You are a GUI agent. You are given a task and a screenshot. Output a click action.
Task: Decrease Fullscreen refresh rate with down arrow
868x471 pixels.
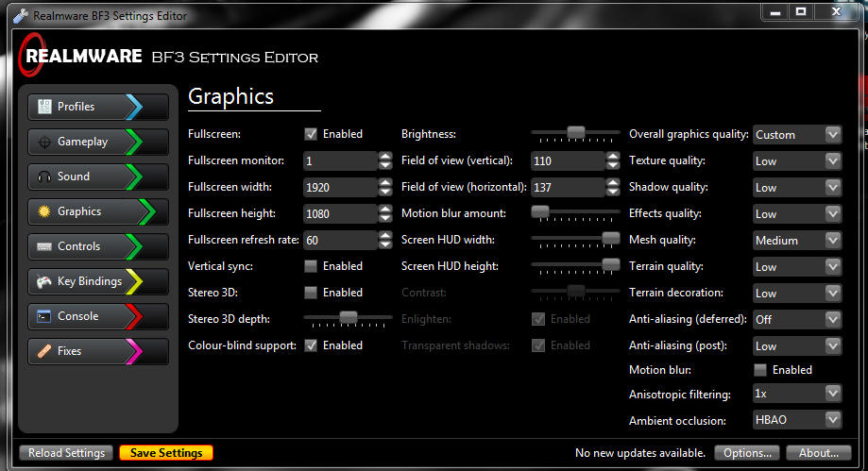click(385, 244)
